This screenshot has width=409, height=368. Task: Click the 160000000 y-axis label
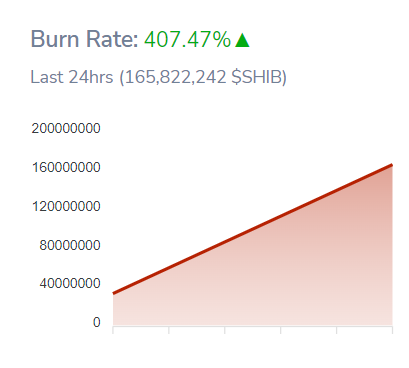point(66,167)
